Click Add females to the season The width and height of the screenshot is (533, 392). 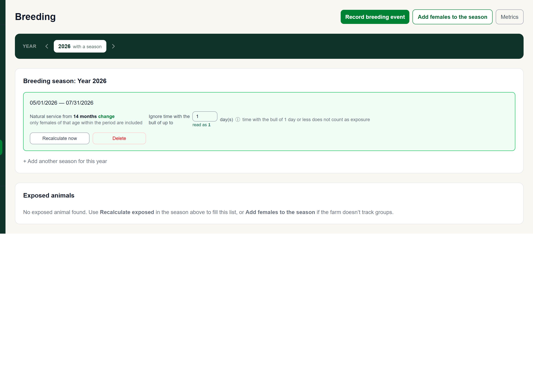452,17
